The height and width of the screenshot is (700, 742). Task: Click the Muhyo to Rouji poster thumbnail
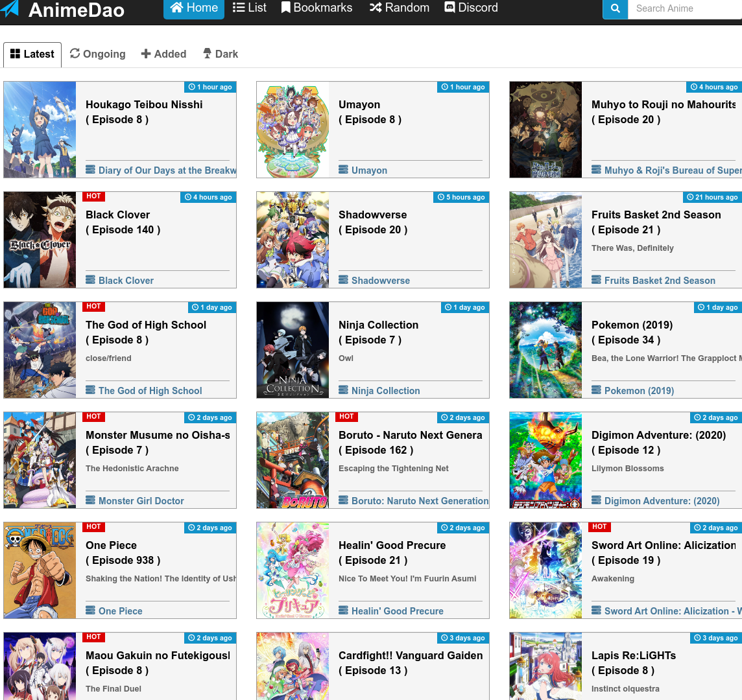coord(545,130)
